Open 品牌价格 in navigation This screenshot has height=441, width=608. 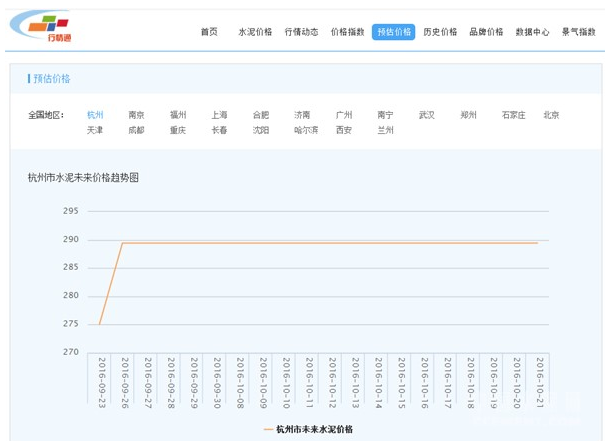486,32
